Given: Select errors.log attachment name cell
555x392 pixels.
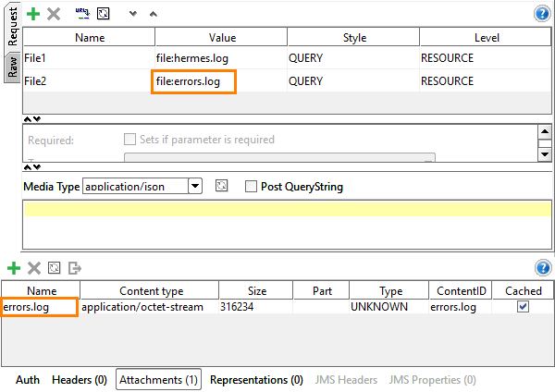Looking at the screenshot, I should click(x=39, y=307).
